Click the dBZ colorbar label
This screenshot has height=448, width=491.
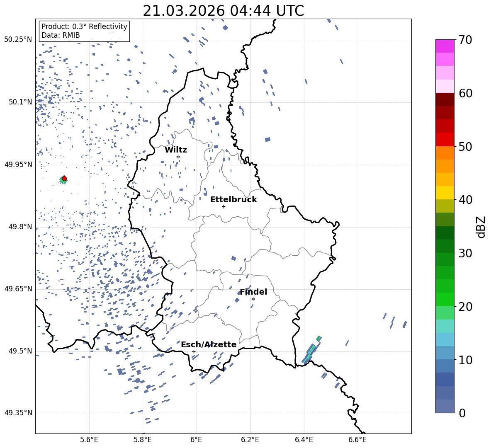[481, 227]
